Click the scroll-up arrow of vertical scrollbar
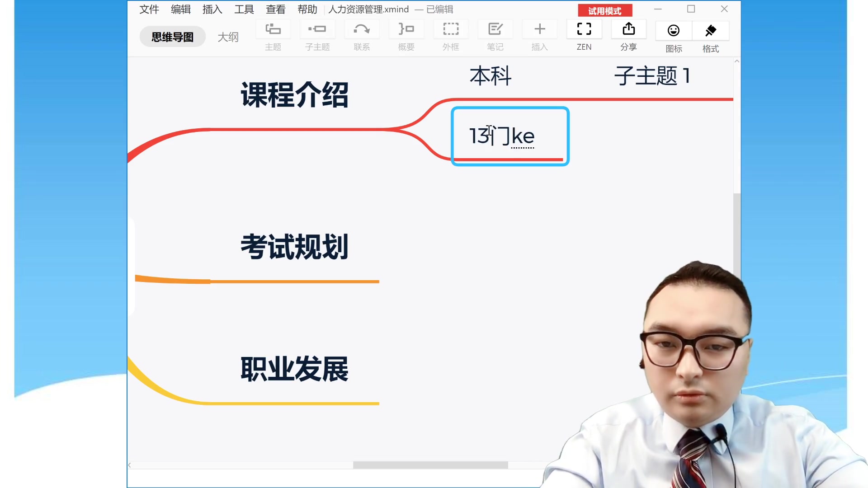Image resolution: width=868 pixels, height=488 pixels. click(737, 61)
